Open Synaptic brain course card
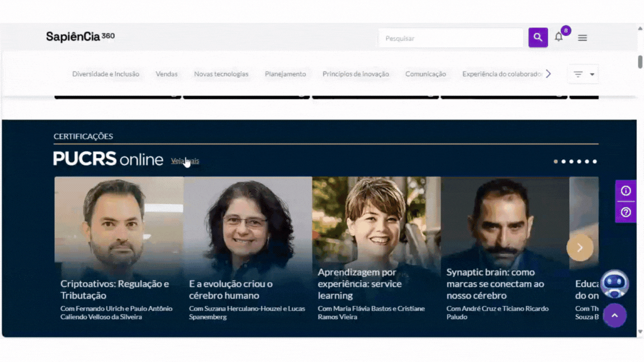This screenshot has height=362, width=644. point(505,249)
